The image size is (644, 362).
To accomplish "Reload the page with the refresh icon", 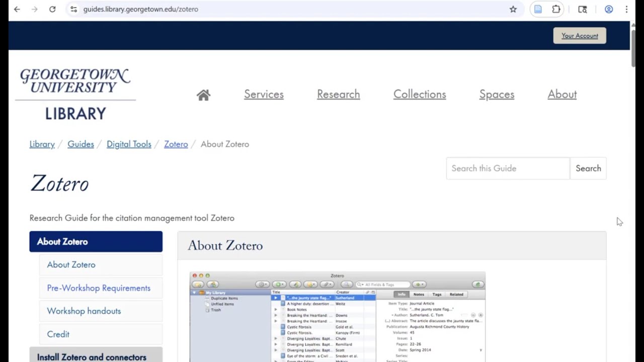I will (52, 9).
